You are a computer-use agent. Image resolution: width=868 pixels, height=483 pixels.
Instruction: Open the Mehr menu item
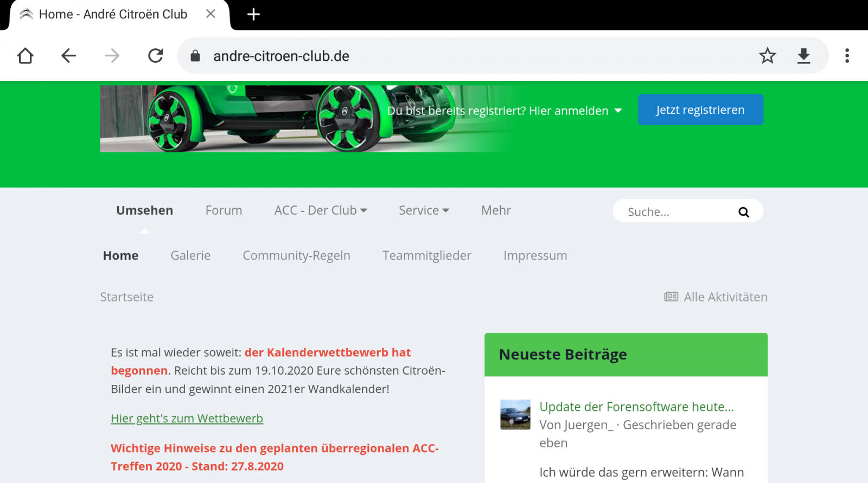[496, 210]
